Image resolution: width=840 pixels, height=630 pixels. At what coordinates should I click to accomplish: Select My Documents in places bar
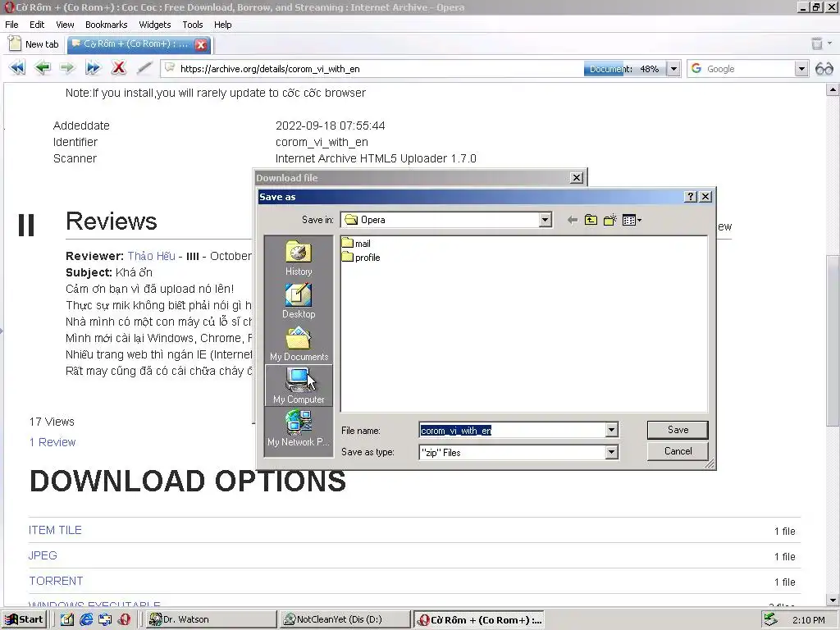[299, 344]
